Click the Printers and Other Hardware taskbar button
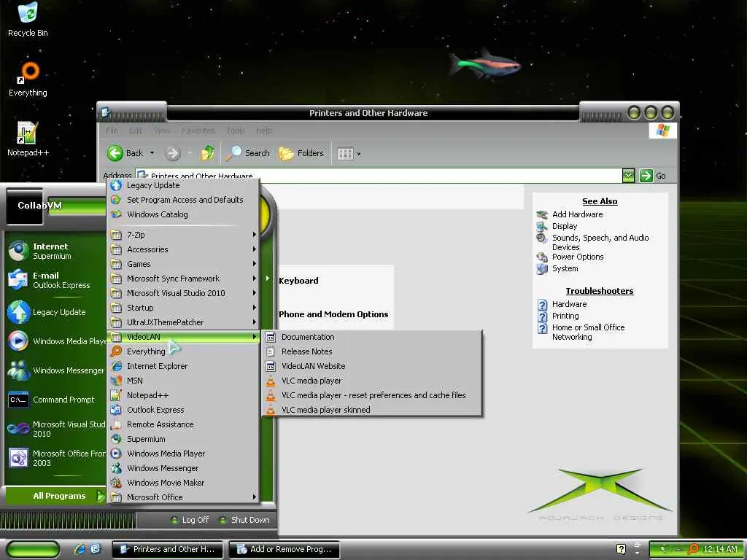Image resolution: width=747 pixels, height=560 pixels. 167,549
